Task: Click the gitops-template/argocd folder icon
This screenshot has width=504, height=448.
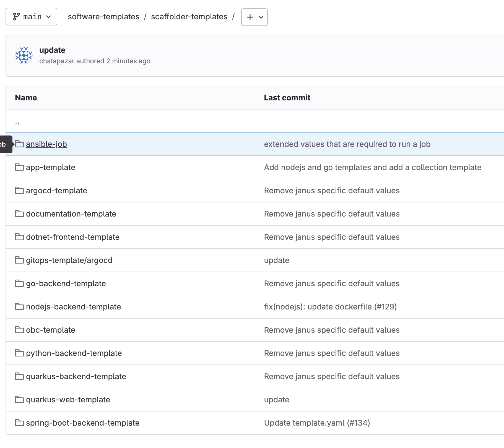Action: tap(19, 260)
